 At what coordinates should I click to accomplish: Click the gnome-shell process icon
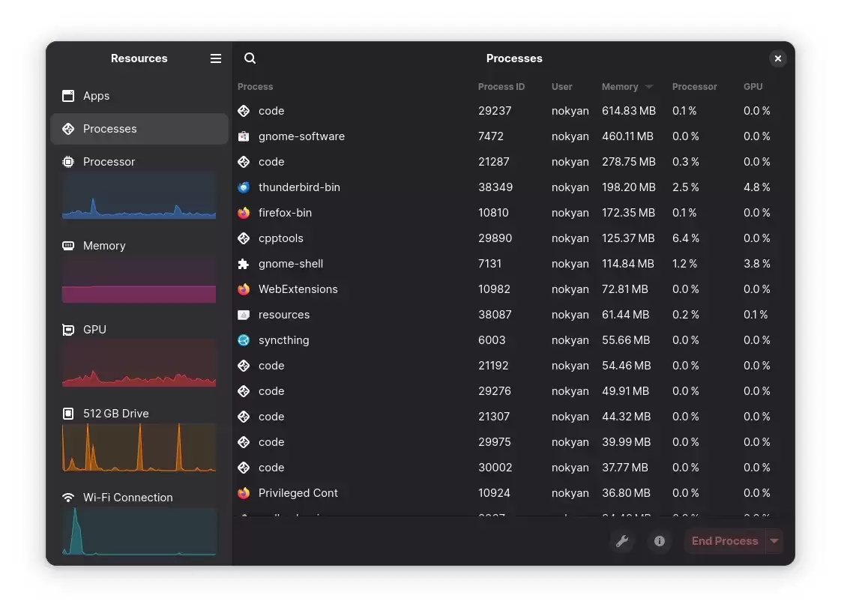(243, 264)
